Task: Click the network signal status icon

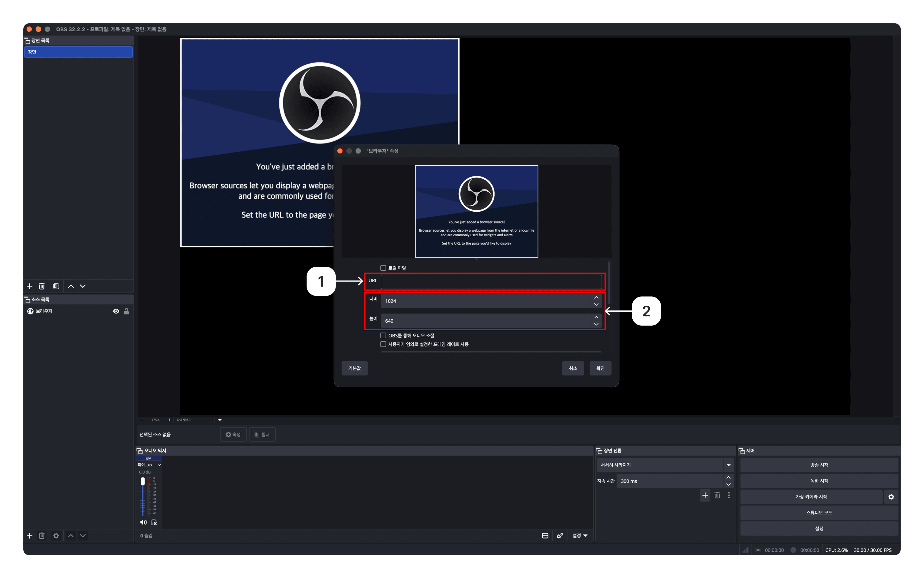Action: (745, 550)
